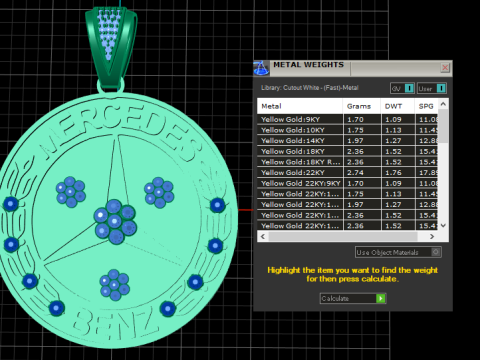Select the Yellow Gold:18KY R... row
The width and height of the screenshot is (480, 360).
(x=347, y=162)
